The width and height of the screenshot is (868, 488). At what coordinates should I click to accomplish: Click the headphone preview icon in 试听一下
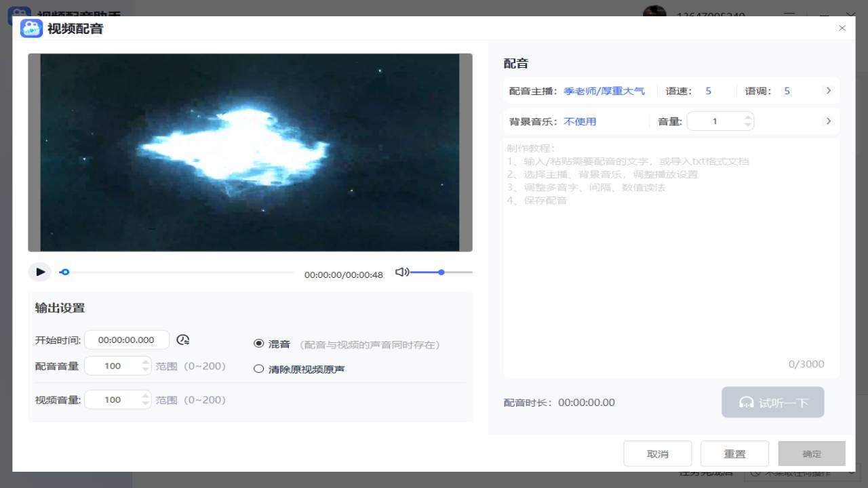tap(747, 402)
